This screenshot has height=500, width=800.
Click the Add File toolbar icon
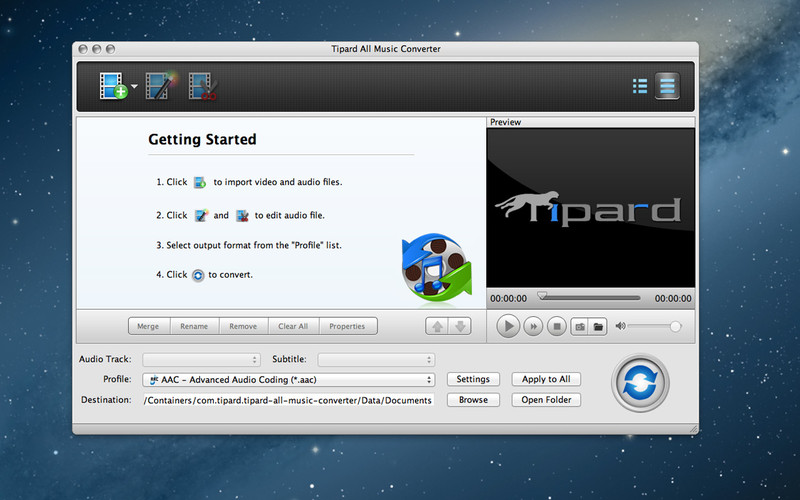click(113, 86)
